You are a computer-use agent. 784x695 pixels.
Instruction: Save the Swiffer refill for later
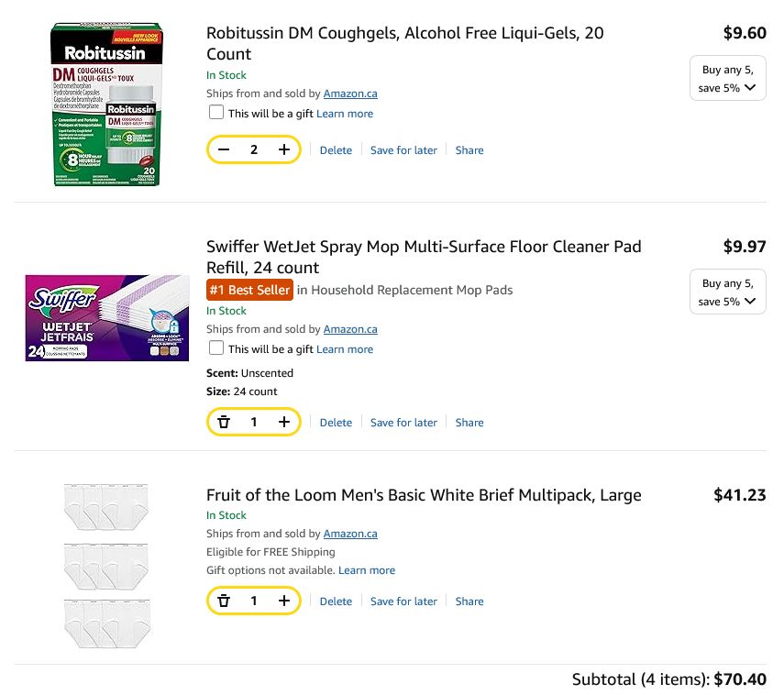coord(403,422)
